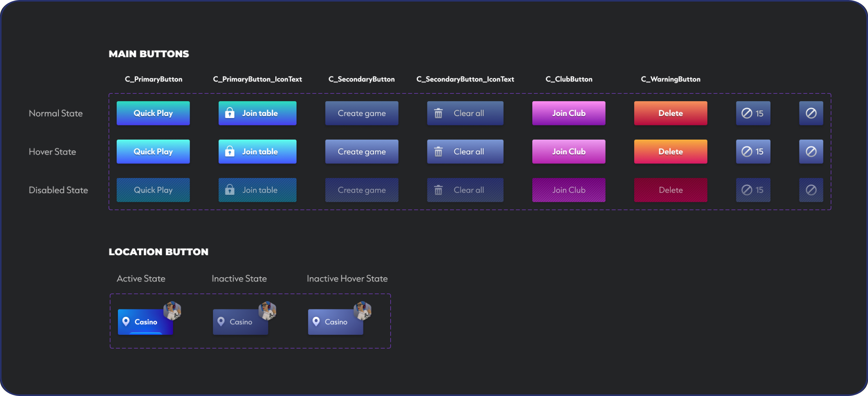Click the avatar on the inactive hover Casino button

click(363, 311)
